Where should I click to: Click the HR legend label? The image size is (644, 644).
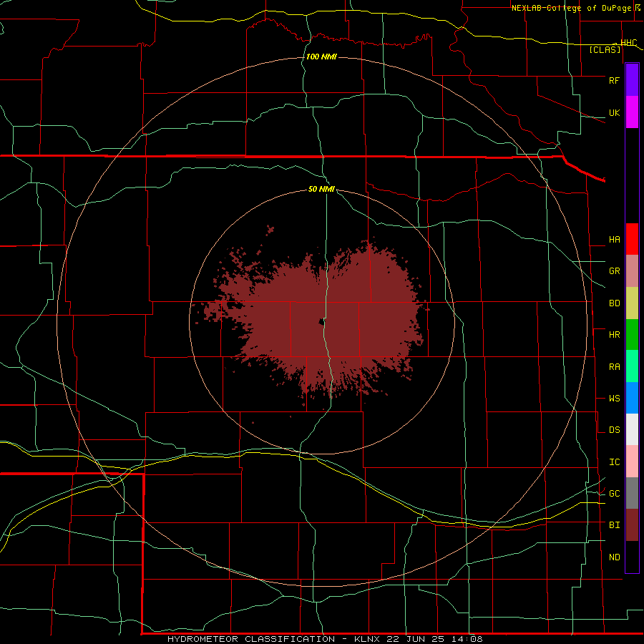[x=614, y=335]
